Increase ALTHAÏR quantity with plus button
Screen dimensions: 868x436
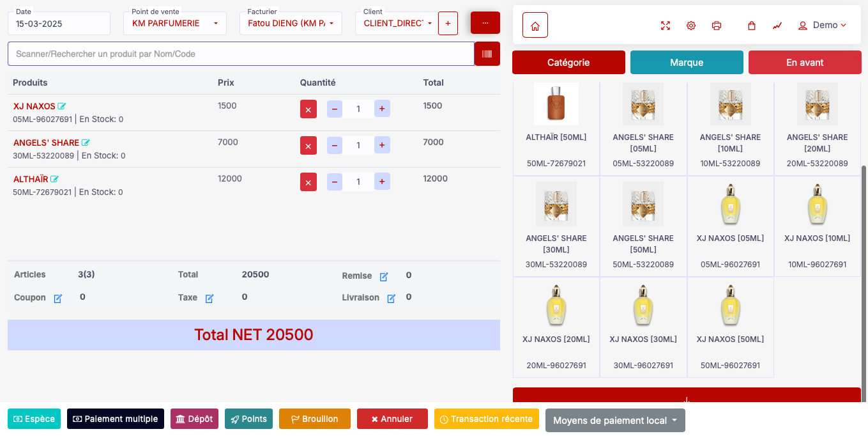pos(382,182)
